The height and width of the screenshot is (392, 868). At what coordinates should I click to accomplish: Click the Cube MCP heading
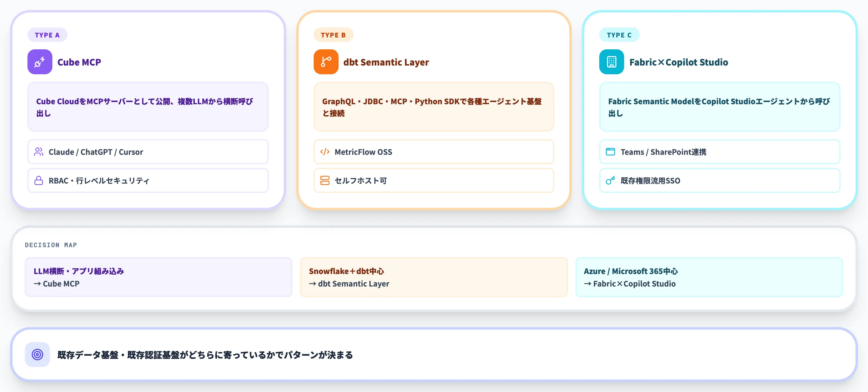pos(79,62)
